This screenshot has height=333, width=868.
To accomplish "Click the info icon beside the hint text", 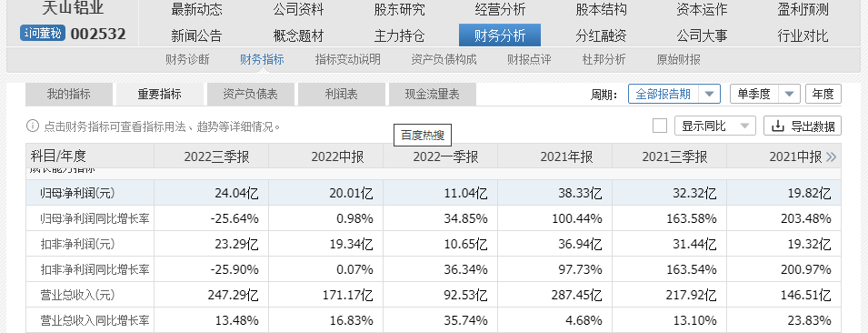I will pyautogui.click(x=33, y=126).
